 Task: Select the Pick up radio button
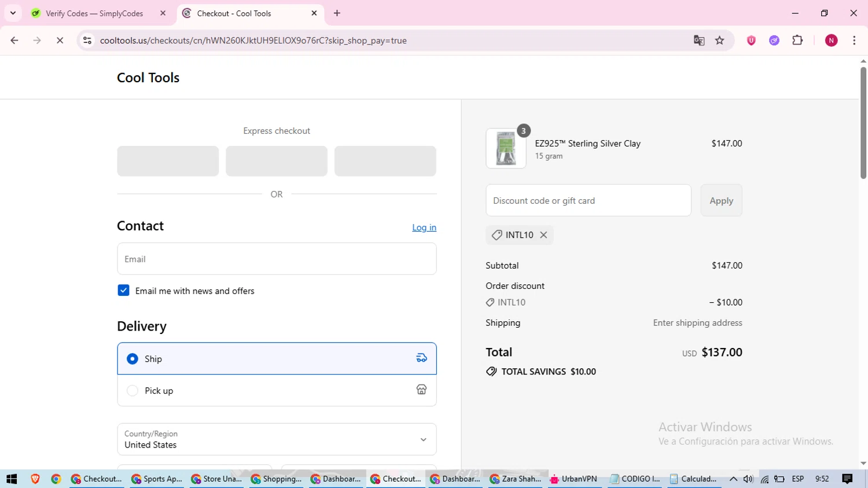pos(133,391)
